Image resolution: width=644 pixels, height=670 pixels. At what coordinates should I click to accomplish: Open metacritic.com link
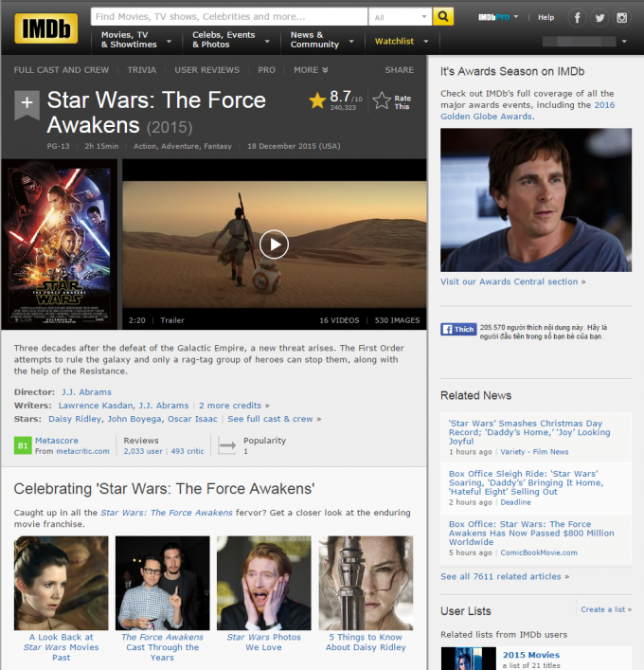[x=82, y=451]
